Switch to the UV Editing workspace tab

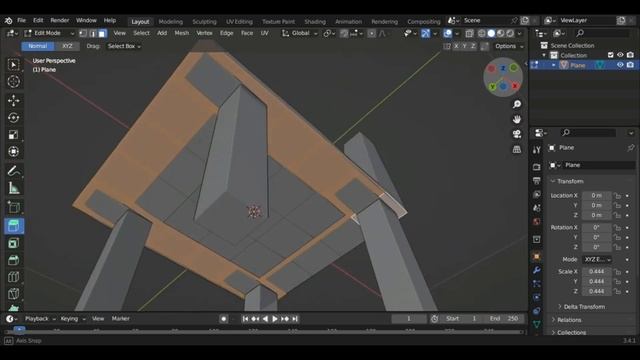pos(239,22)
